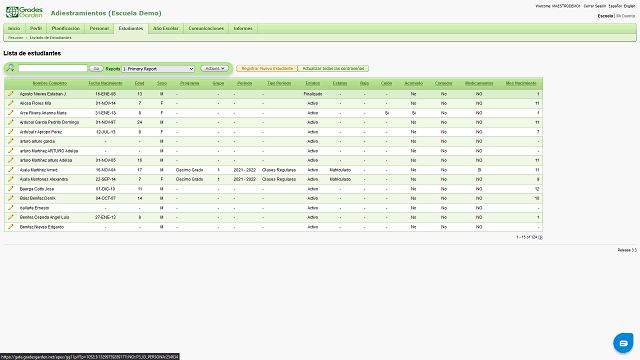
Task: Sort by Nombre Completo column header
Action: 50,83
